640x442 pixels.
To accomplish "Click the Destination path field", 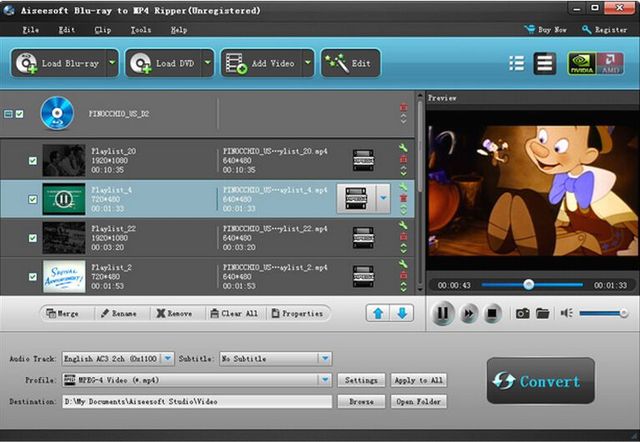I will pyautogui.click(x=197, y=402).
